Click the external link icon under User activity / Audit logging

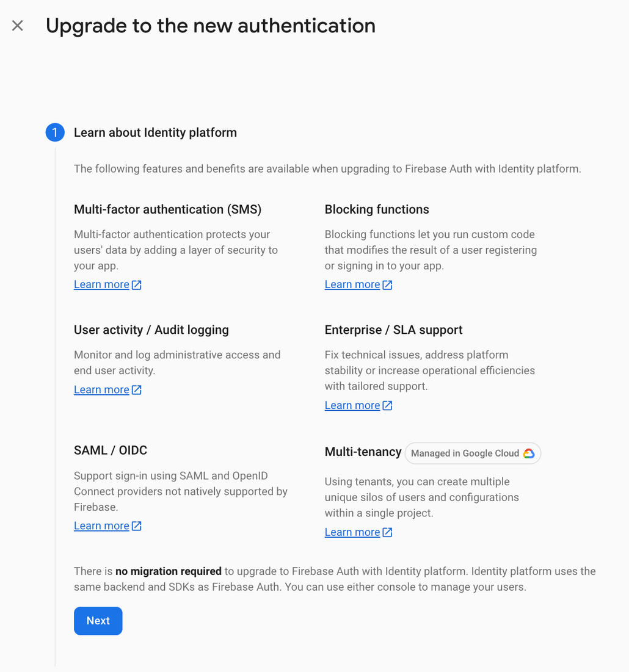[136, 389]
